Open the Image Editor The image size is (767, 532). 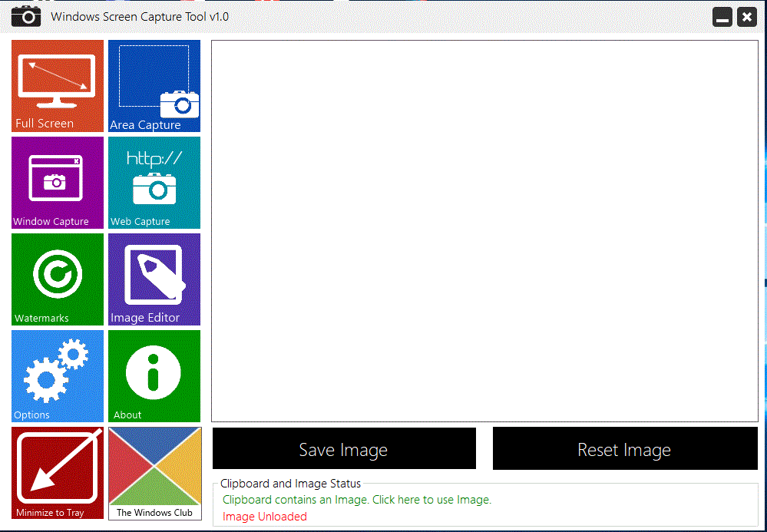pos(154,279)
